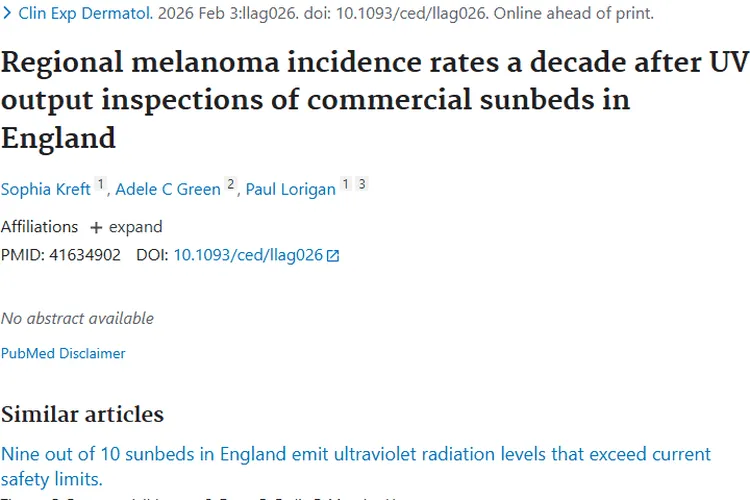Open author Paul Lorigan's link
Screen dimensions: 750x500
[x=290, y=189]
